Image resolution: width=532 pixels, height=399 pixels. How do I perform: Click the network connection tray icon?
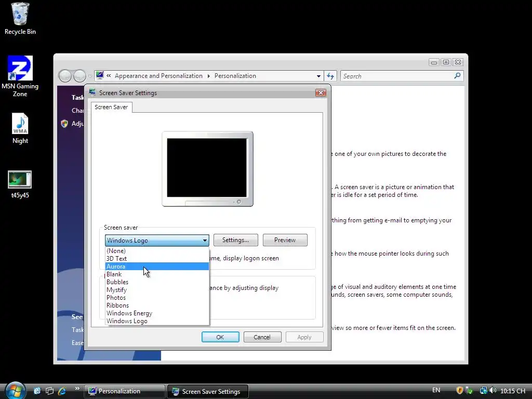point(483,391)
